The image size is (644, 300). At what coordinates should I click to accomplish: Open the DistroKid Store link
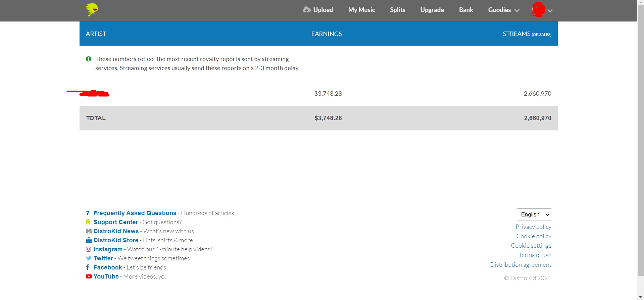click(116, 240)
